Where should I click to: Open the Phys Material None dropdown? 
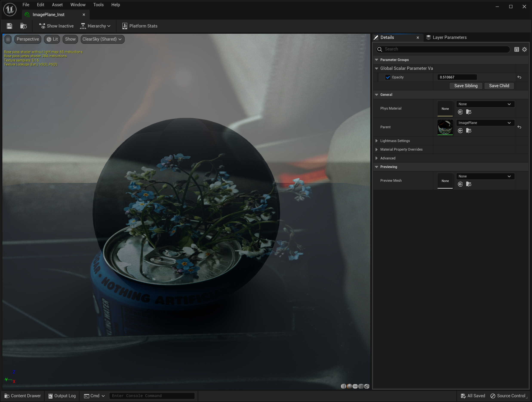[485, 104]
